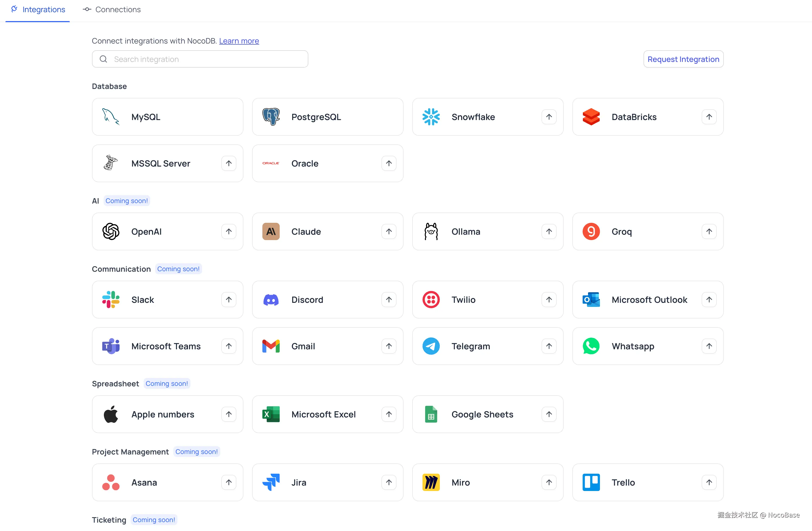Click the Search integration input field
This screenshot has width=812, height=531.
point(200,59)
